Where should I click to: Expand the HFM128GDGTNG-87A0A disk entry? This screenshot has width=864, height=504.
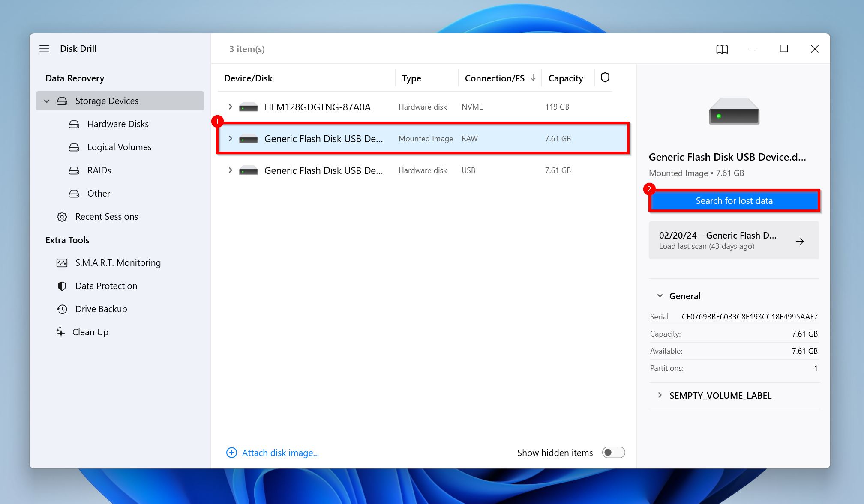coord(230,107)
